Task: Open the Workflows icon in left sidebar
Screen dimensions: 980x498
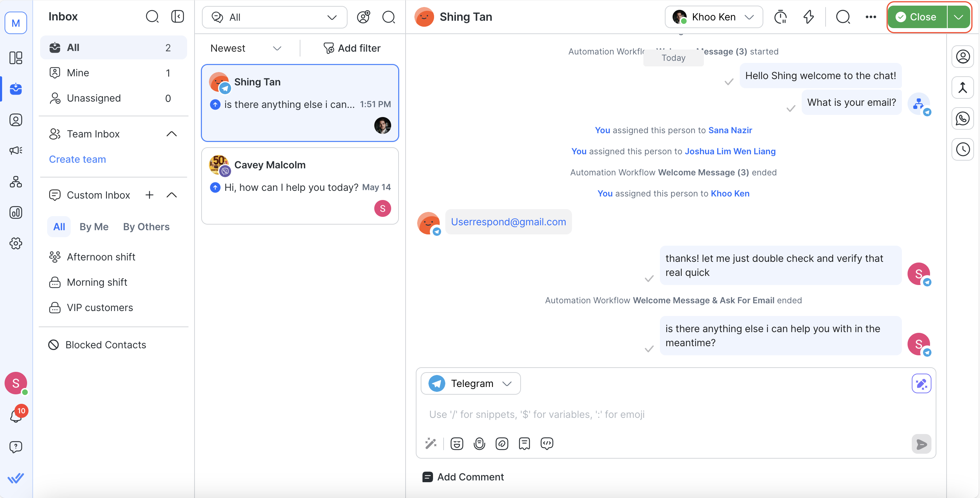Action: 15,182
